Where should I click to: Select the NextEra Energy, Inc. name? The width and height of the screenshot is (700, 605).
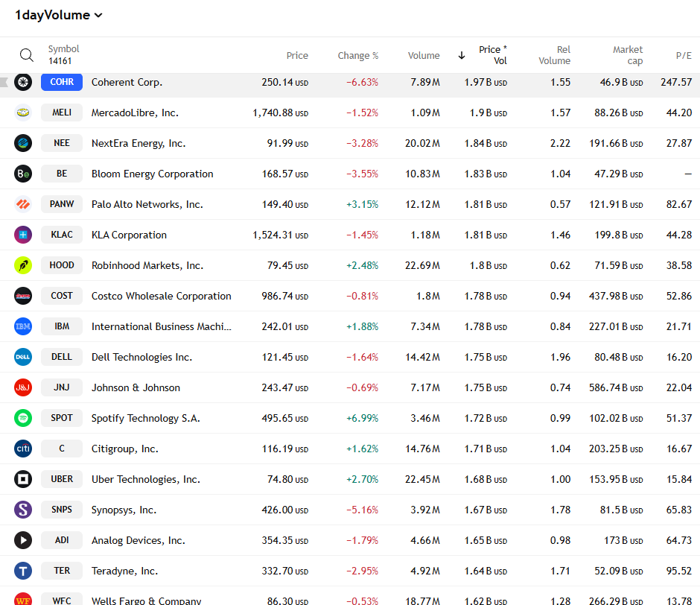139,144
